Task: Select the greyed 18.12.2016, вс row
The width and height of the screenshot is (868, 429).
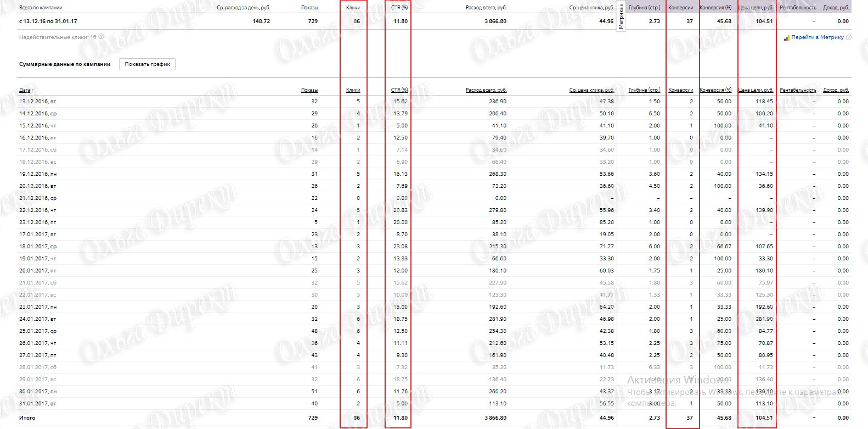Action: 434,162
